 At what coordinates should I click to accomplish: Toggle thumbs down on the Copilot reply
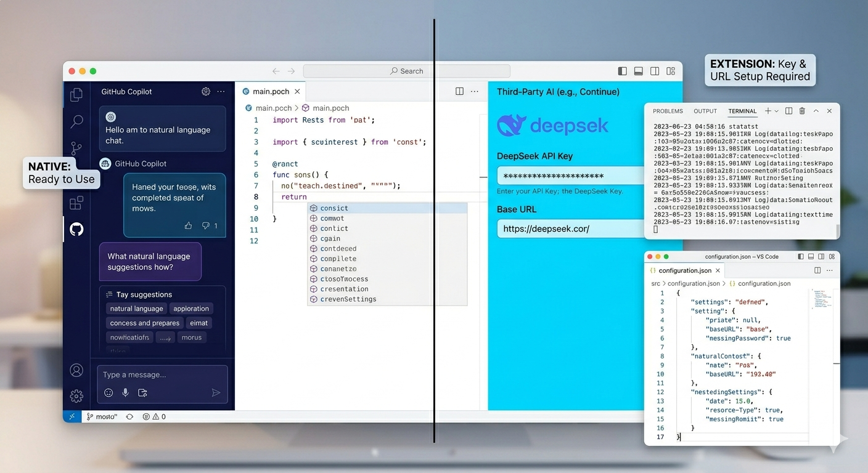pos(205,226)
